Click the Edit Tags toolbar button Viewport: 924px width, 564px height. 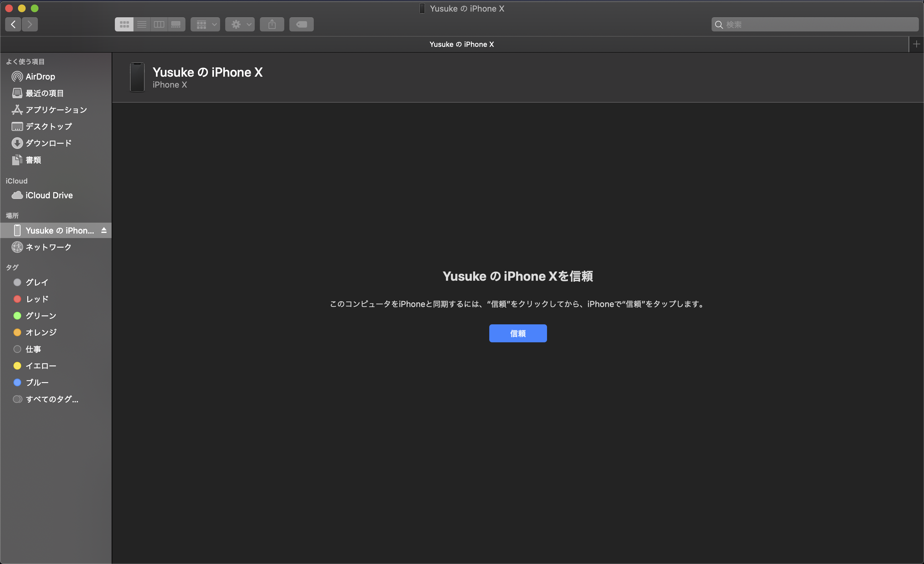pos(302,24)
